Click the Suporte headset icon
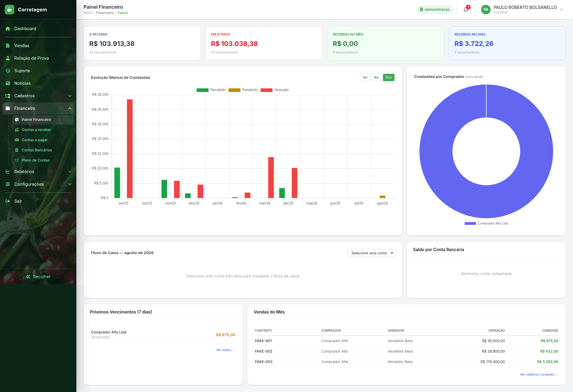 8,71
